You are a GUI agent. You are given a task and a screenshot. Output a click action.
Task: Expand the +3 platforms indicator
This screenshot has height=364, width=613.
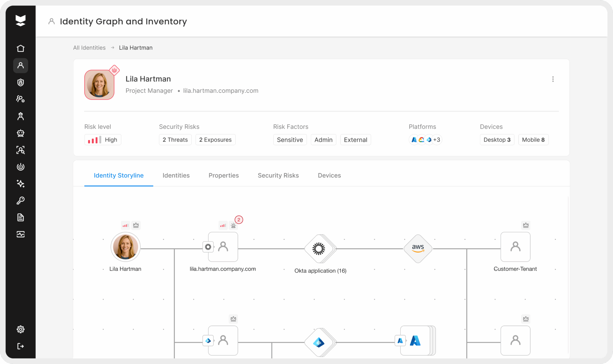437,140
